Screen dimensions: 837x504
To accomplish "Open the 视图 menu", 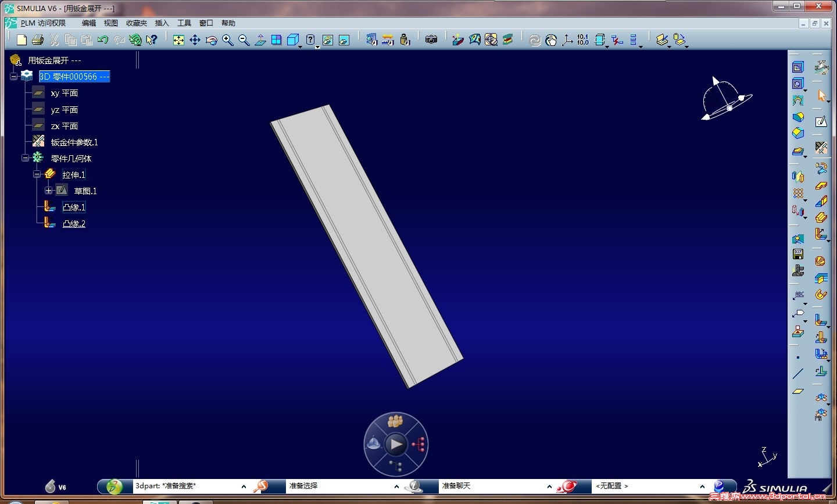I will [110, 23].
